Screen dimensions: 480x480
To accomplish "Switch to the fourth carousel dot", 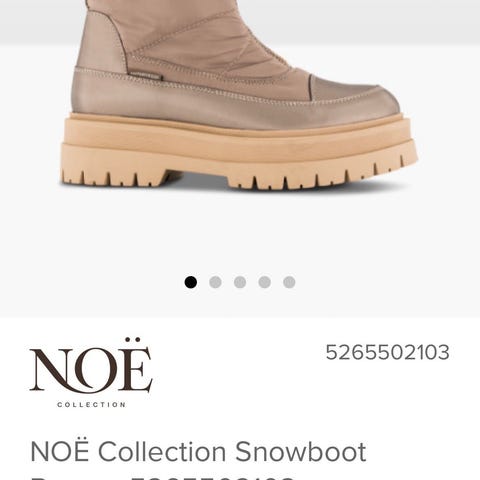I will 265,282.
